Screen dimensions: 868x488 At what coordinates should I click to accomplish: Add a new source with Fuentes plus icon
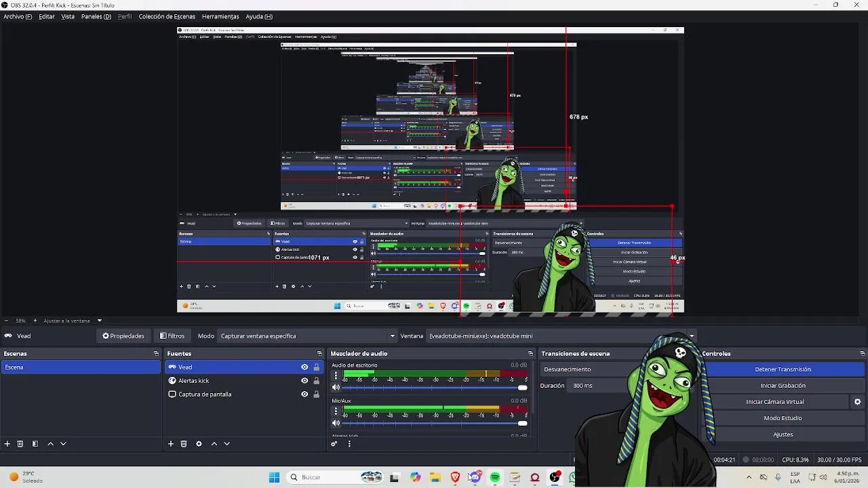(171, 444)
